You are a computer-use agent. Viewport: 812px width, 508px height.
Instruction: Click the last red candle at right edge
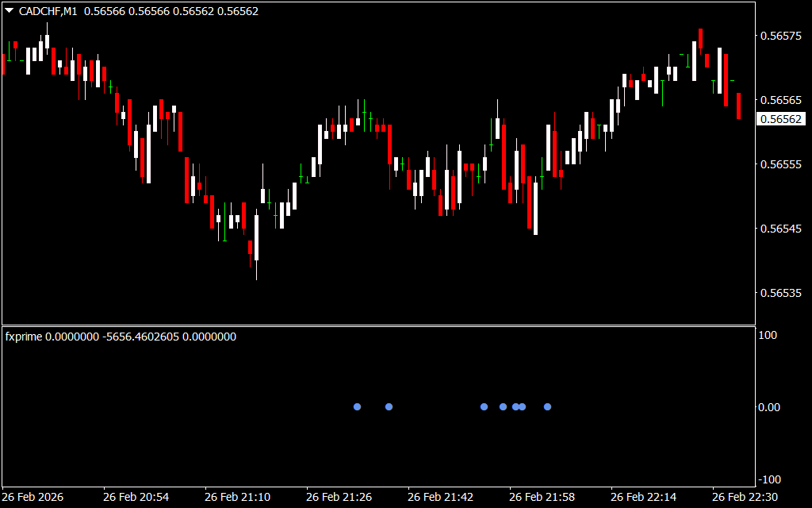click(738, 106)
